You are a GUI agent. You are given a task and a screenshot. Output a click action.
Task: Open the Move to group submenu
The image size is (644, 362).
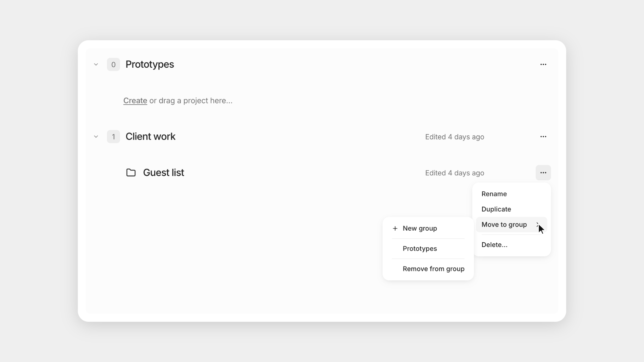coord(511,225)
